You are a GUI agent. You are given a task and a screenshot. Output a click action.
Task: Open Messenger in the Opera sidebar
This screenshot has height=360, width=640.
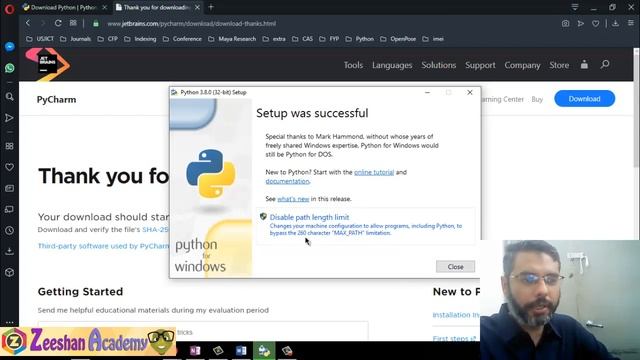(x=9, y=47)
